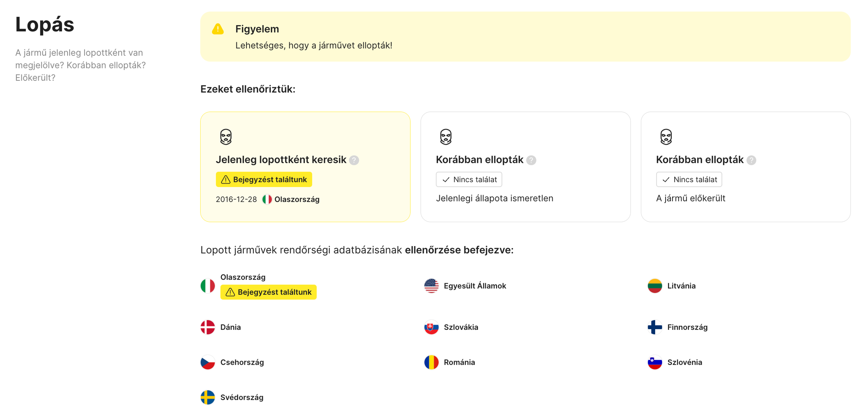Click the yellow warning triangle beside Figyelem
Image resolution: width=868 pixels, height=419 pixels.
coord(218,29)
